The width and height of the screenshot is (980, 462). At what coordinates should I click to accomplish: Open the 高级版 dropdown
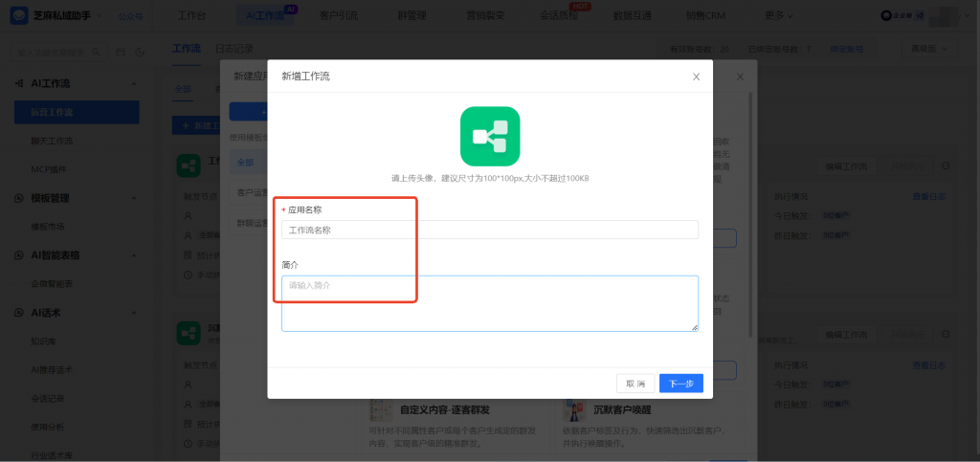928,49
